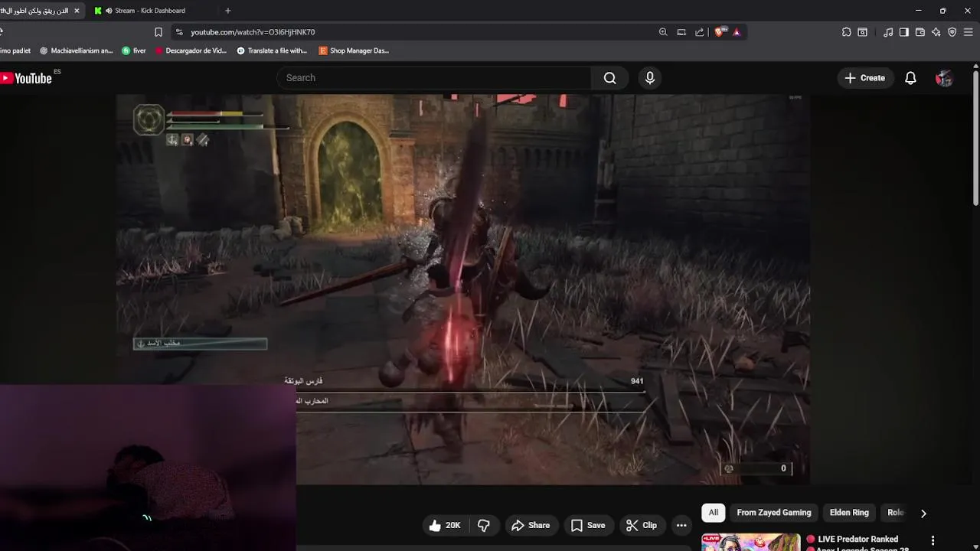Save the video to a playlist
The image size is (980, 551).
(x=588, y=525)
